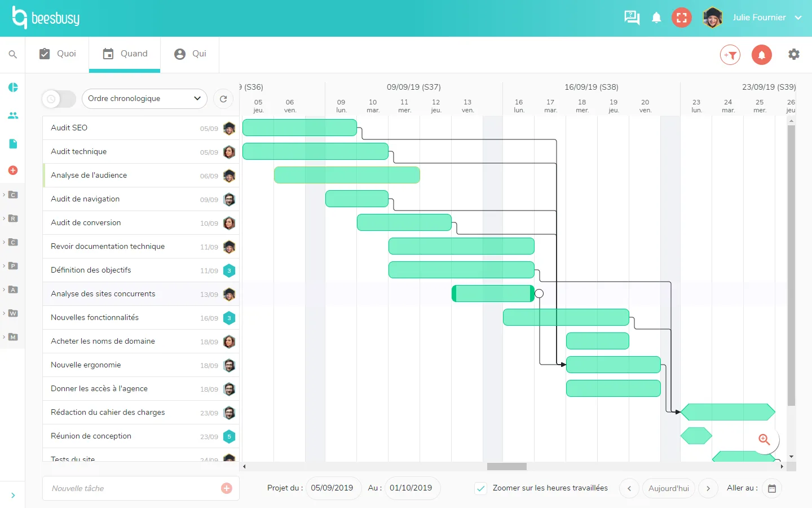812x508 pixels.
Task: Go to next period with right arrow
Action: pyautogui.click(x=708, y=488)
